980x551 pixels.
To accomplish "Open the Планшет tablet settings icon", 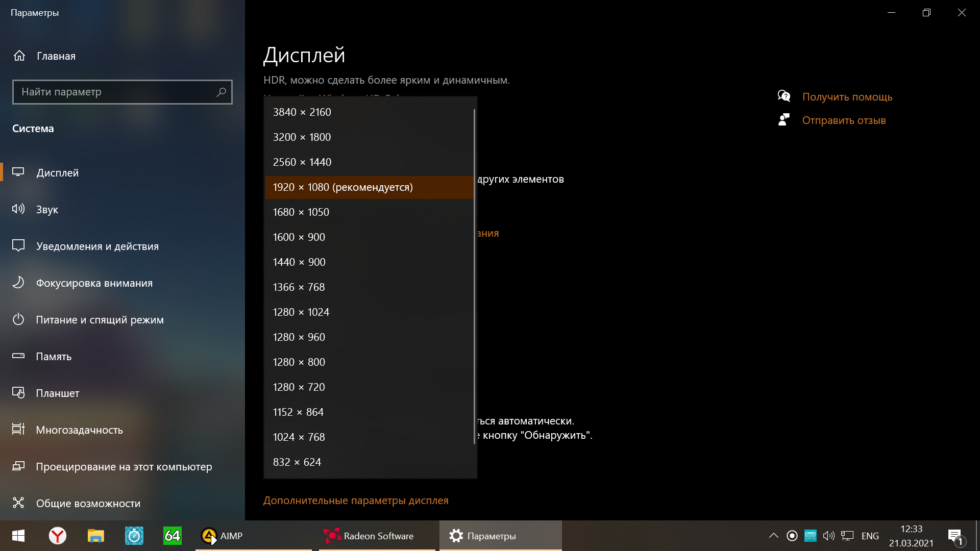I will [18, 393].
